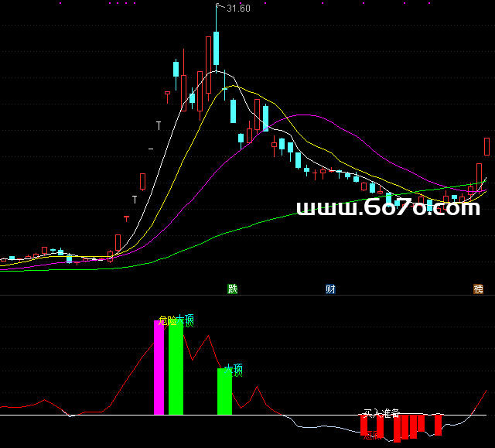Select the green long-term moving average line
The width and height of the screenshot is (495, 448).
pos(232,231)
